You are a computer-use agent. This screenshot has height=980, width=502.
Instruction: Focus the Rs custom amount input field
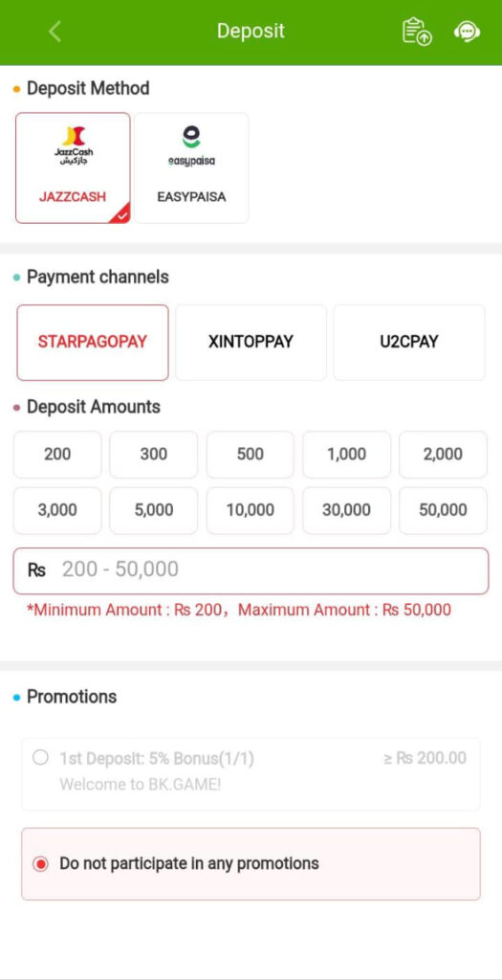coord(251,570)
